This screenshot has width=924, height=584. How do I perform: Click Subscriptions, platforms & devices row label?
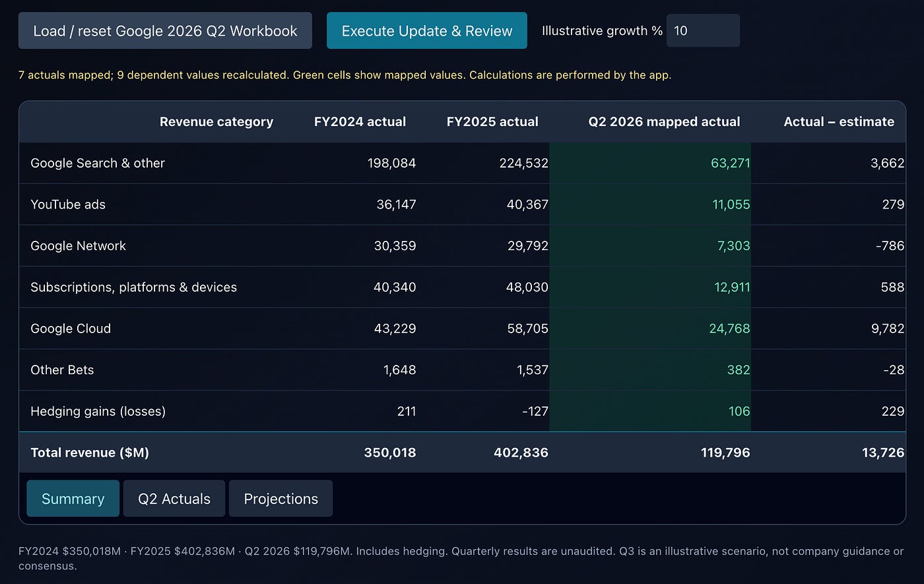pyautogui.click(x=133, y=287)
